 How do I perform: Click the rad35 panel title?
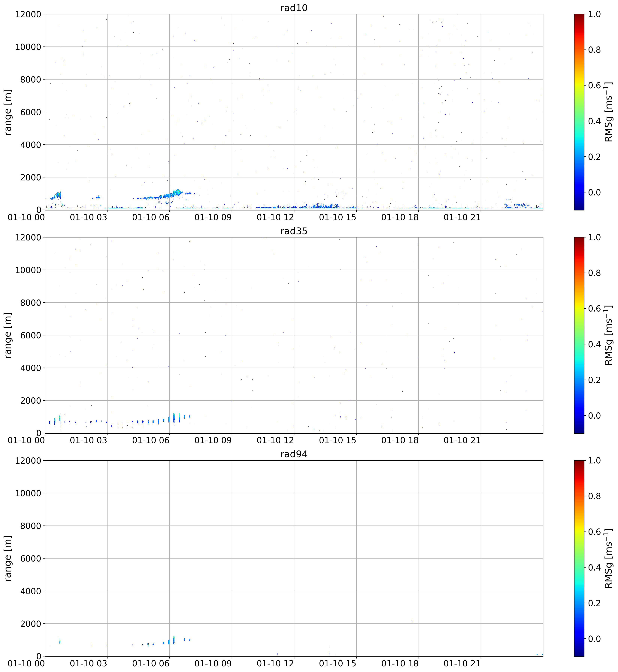click(x=294, y=231)
